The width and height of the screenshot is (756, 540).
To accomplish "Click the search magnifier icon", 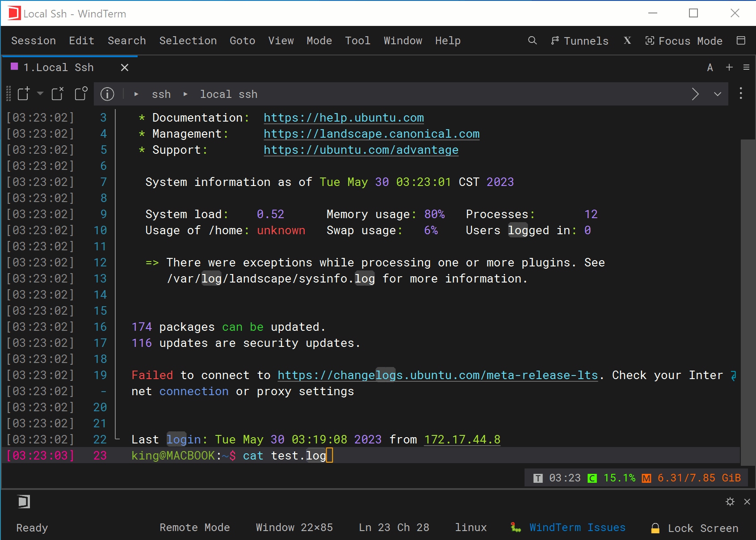I will coord(532,41).
